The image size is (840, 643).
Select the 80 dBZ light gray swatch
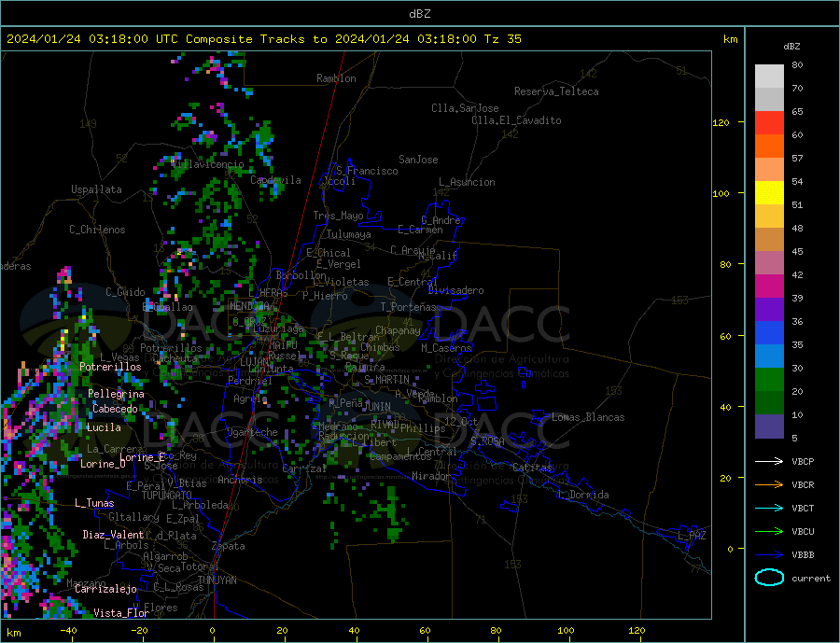[769, 77]
